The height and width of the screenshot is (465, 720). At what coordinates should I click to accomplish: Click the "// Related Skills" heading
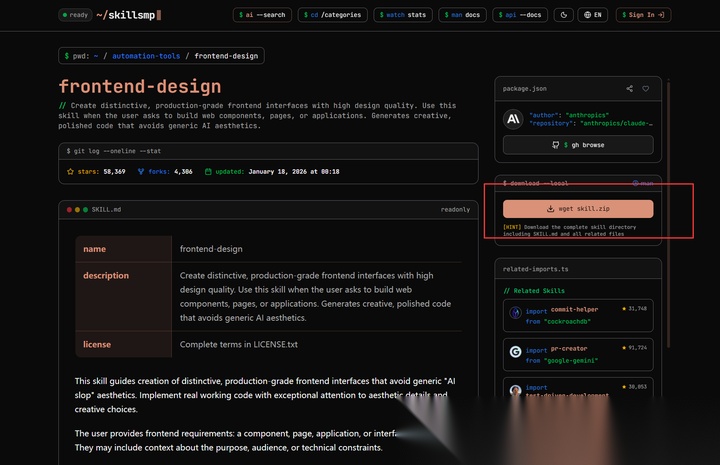click(x=534, y=291)
